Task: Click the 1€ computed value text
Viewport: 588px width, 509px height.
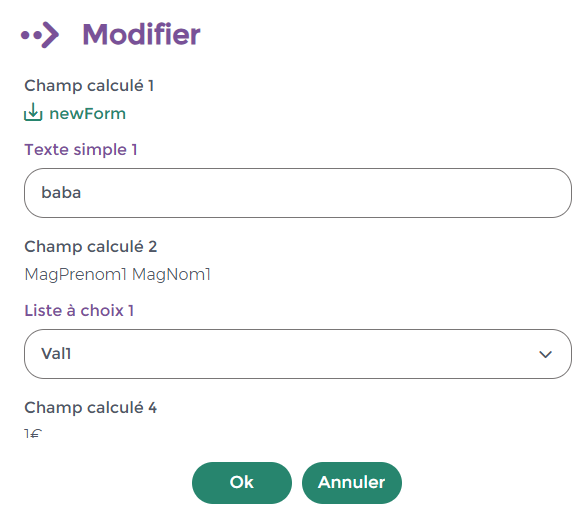Action: click(x=33, y=434)
